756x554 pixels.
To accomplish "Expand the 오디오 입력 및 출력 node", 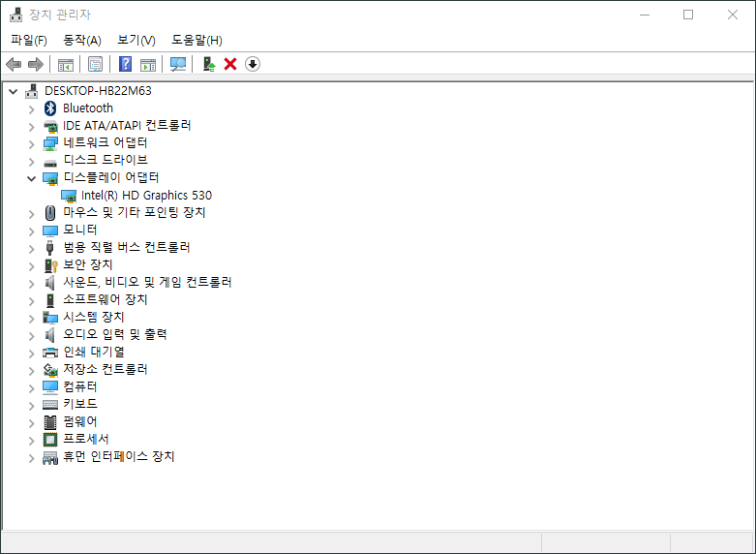I will [x=32, y=336].
